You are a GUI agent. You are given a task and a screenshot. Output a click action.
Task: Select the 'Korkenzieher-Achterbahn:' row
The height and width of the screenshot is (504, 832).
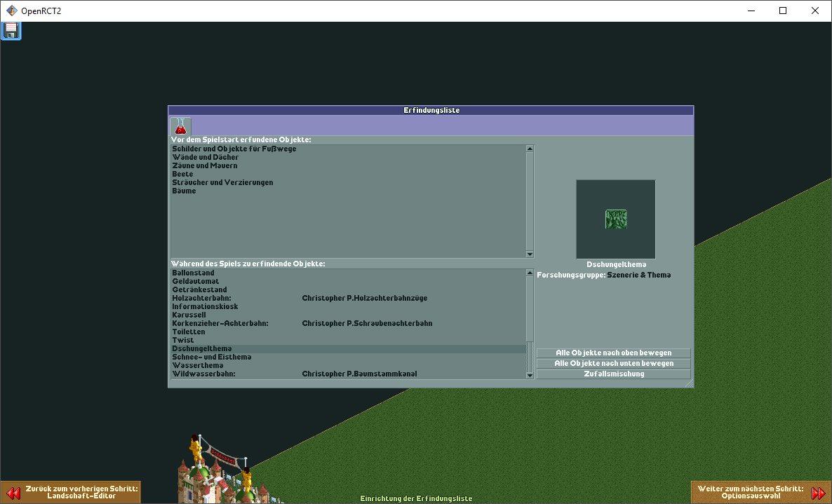pyautogui.click(x=348, y=324)
